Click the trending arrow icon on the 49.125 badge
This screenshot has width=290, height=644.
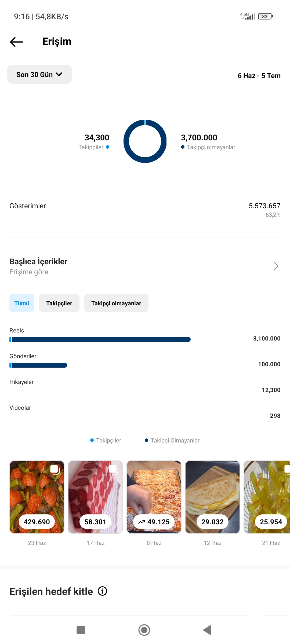click(142, 522)
